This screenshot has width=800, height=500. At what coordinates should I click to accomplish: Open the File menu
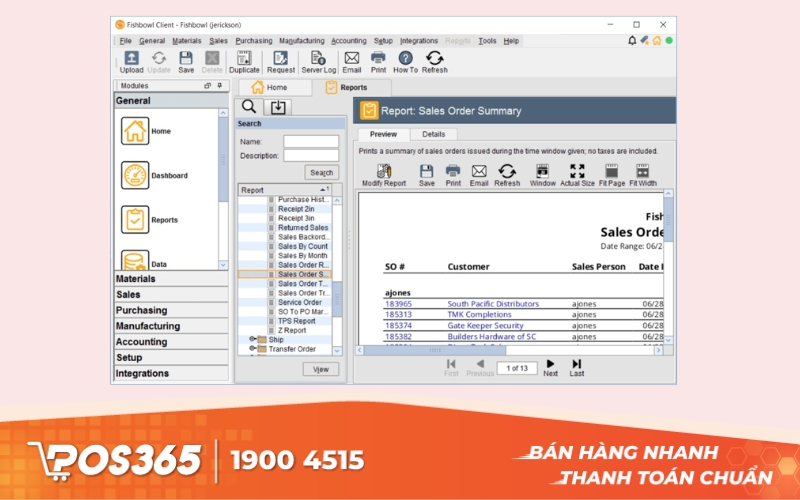click(126, 41)
